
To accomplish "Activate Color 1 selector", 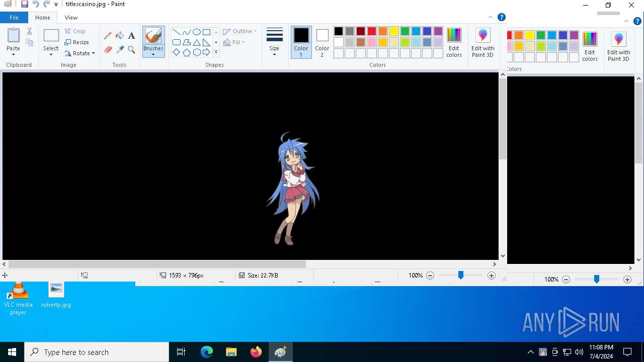I will pos(301,42).
